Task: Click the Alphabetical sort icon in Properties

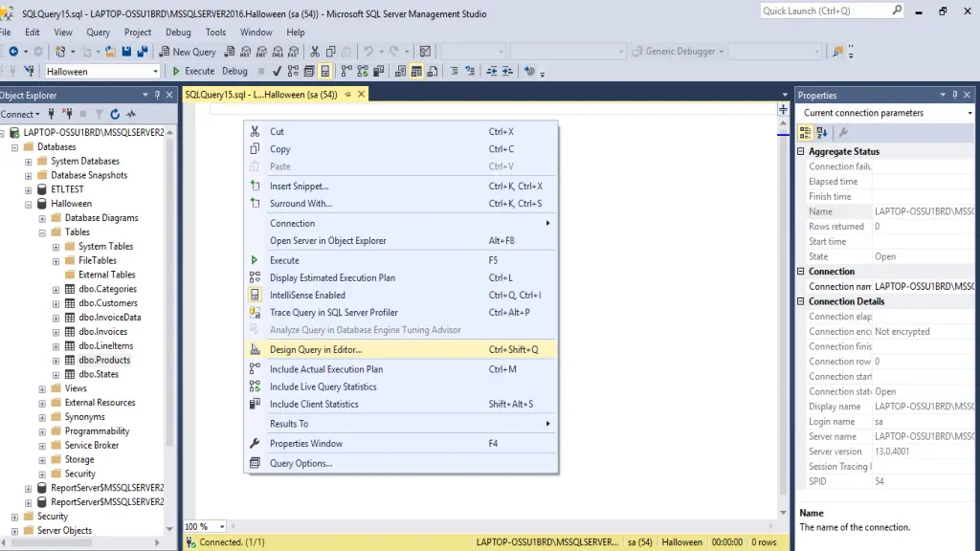Action: [x=822, y=132]
